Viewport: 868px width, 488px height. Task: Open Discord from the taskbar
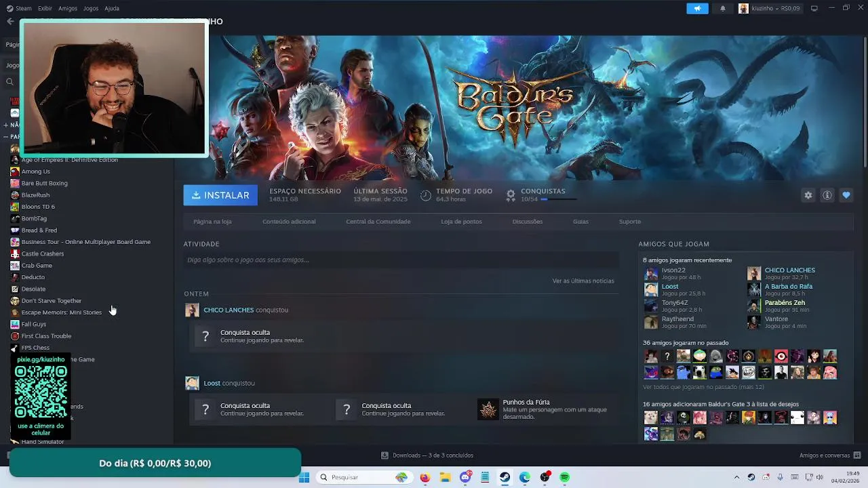466,477
